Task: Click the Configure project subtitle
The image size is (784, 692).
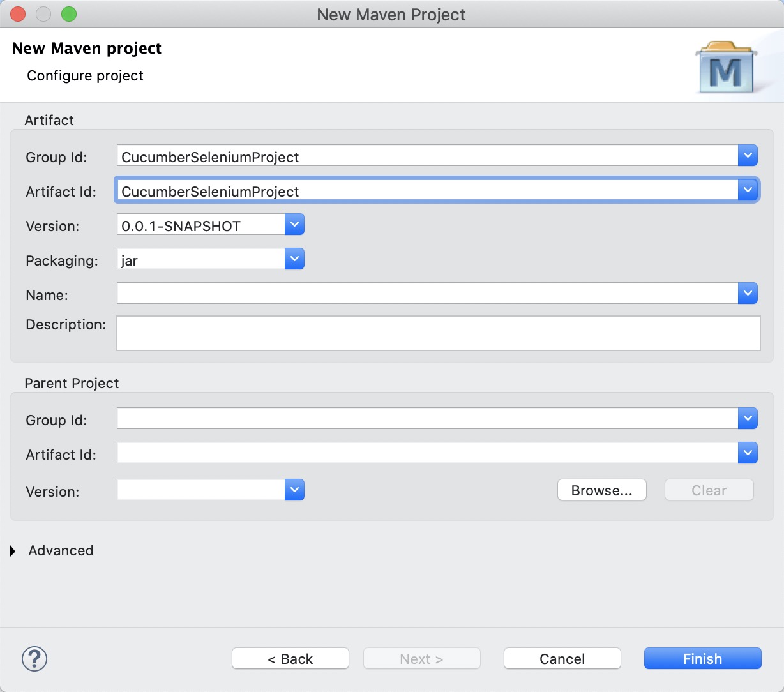Action: 85,75
